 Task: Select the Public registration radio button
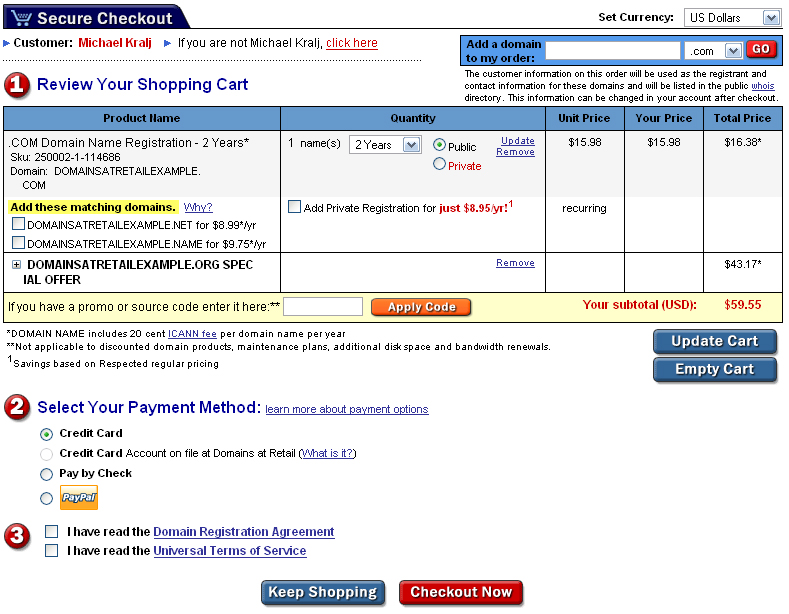point(439,145)
